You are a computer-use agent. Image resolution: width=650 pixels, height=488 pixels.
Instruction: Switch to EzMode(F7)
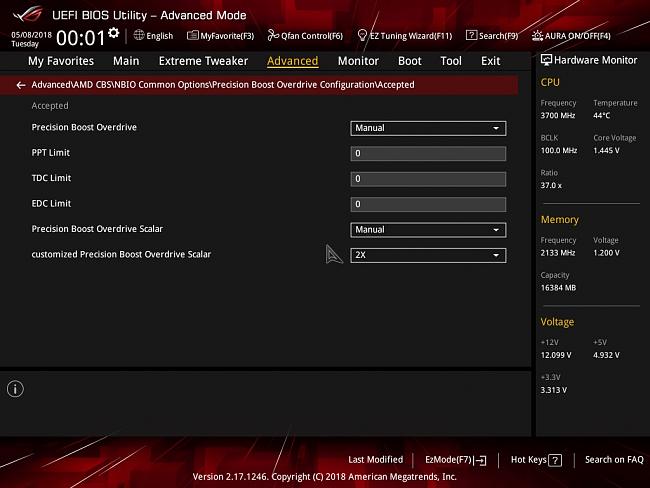pos(456,460)
